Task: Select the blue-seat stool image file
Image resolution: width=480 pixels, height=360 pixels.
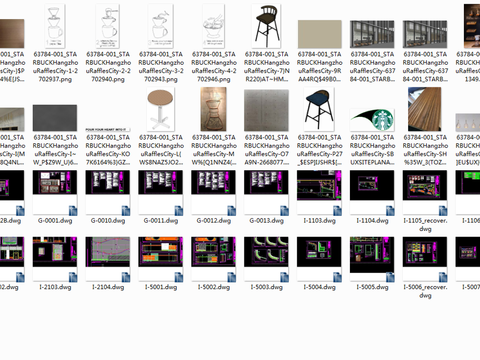Action: click(x=319, y=109)
